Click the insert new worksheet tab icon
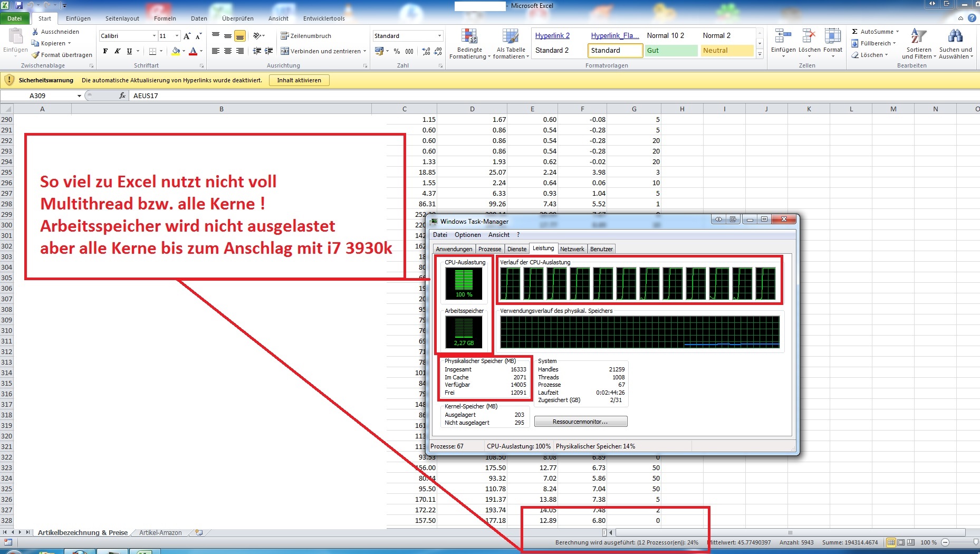980x554 pixels. click(199, 533)
